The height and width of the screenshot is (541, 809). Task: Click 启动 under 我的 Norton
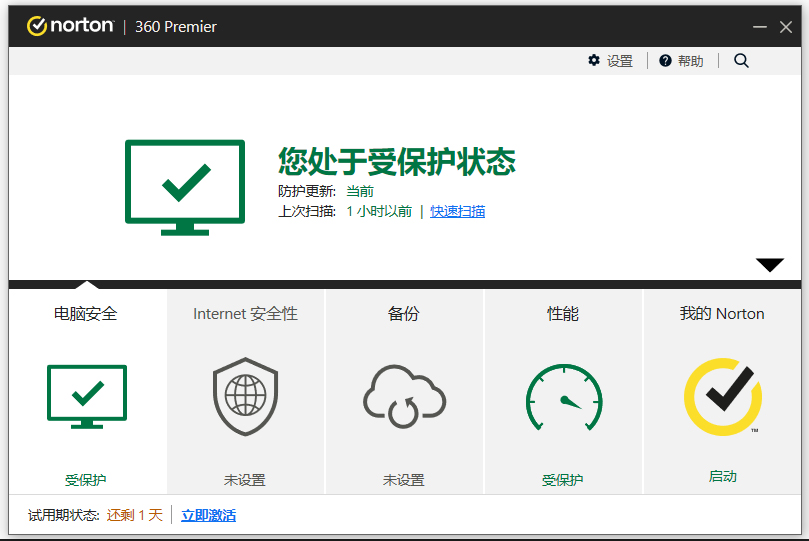722,476
